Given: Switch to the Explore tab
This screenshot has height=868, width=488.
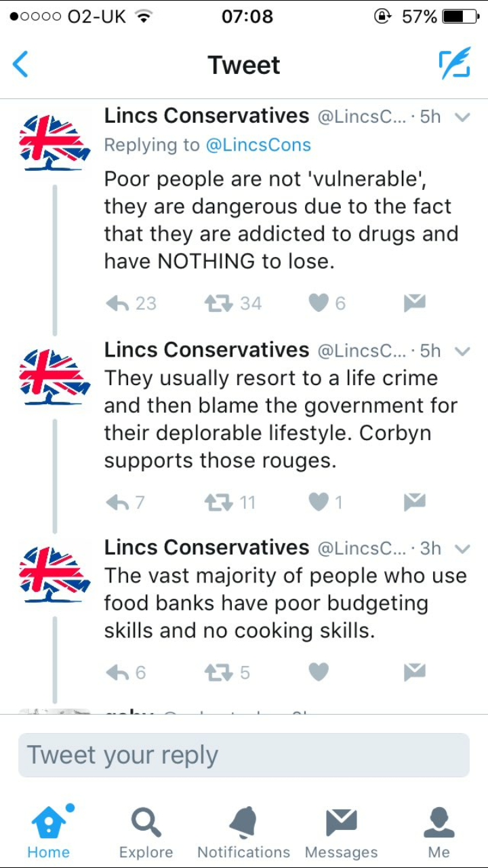Looking at the screenshot, I should (146, 832).
